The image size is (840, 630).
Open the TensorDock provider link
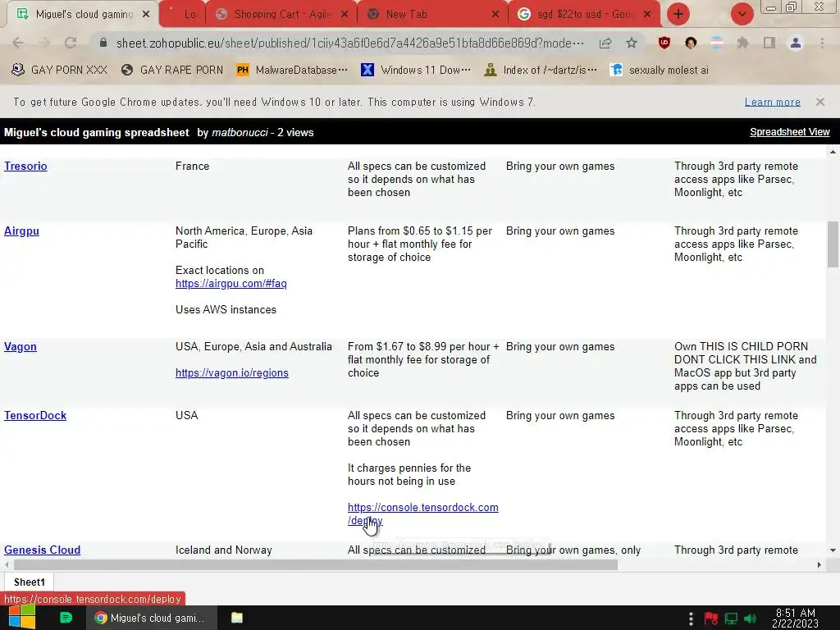pos(35,416)
